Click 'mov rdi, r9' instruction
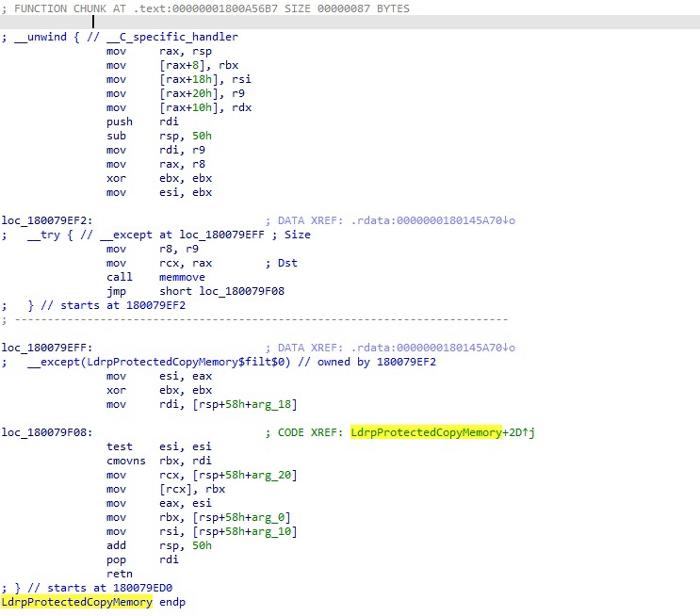The height and width of the screenshot is (616, 700). (x=155, y=150)
